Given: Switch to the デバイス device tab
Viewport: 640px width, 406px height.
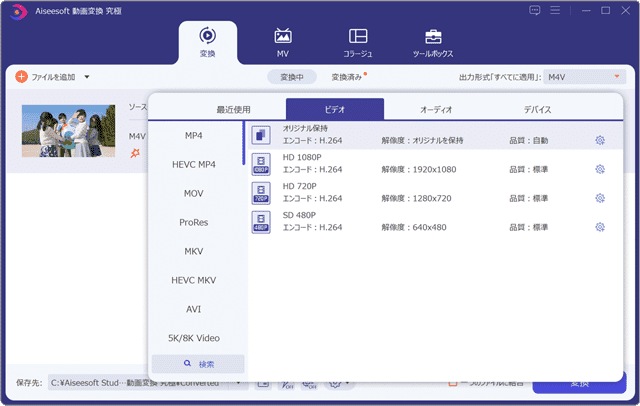Looking at the screenshot, I should (x=538, y=109).
